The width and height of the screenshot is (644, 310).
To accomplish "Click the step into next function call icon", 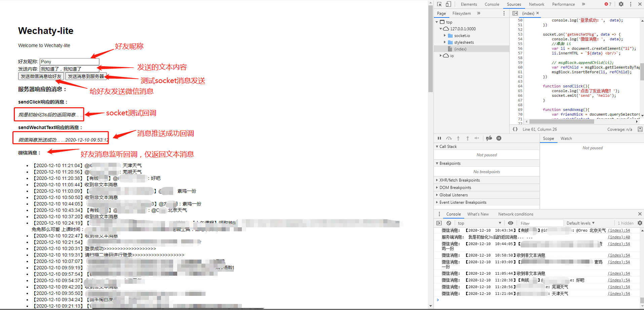I will point(458,138).
